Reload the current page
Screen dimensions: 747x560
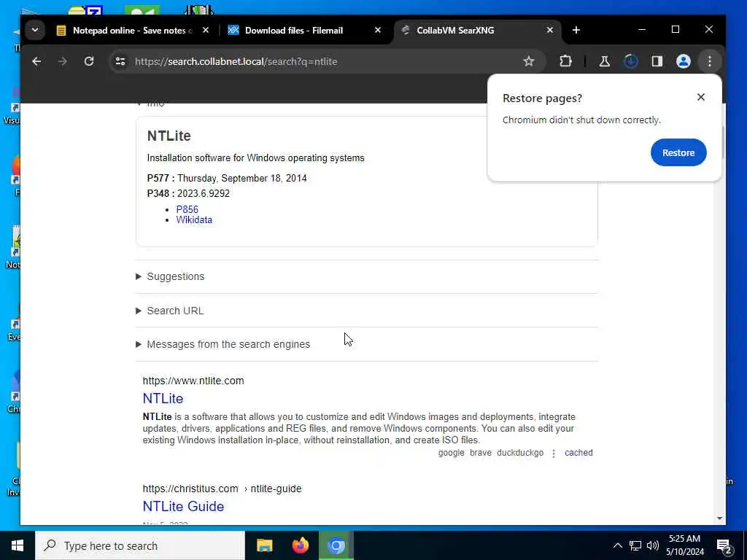click(88, 61)
